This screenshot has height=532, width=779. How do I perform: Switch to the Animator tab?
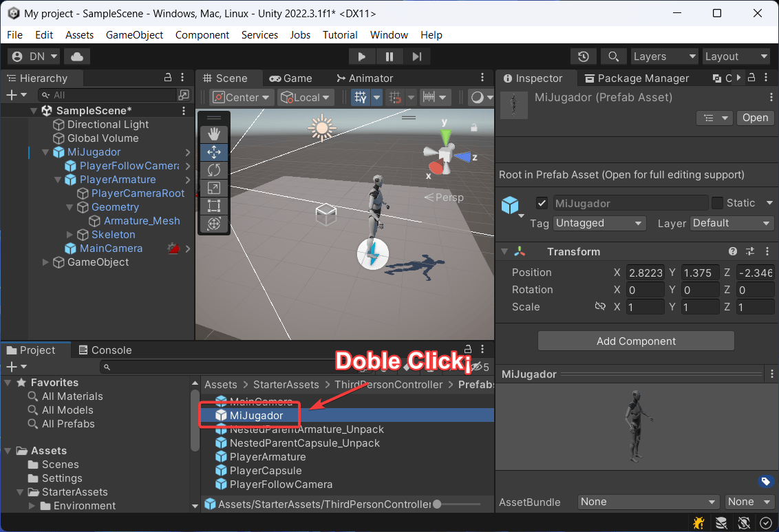pos(365,78)
